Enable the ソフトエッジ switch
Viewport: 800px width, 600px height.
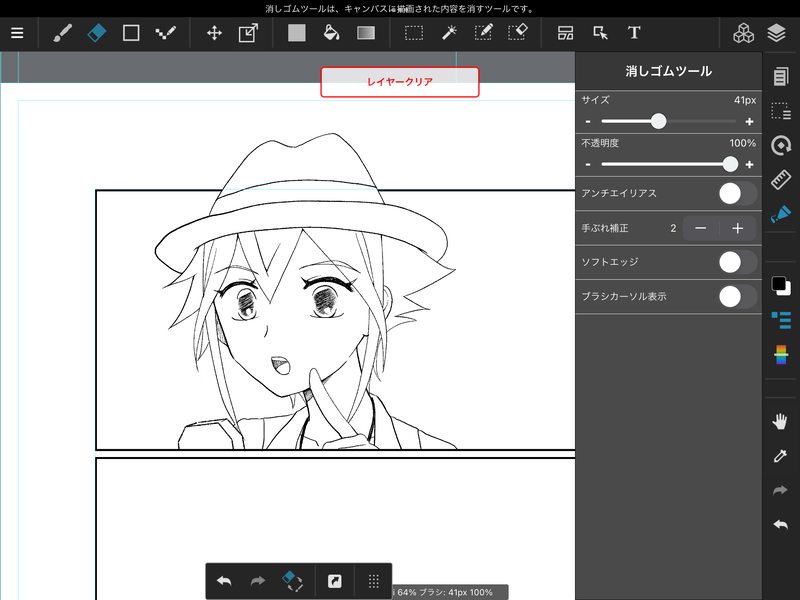737,262
